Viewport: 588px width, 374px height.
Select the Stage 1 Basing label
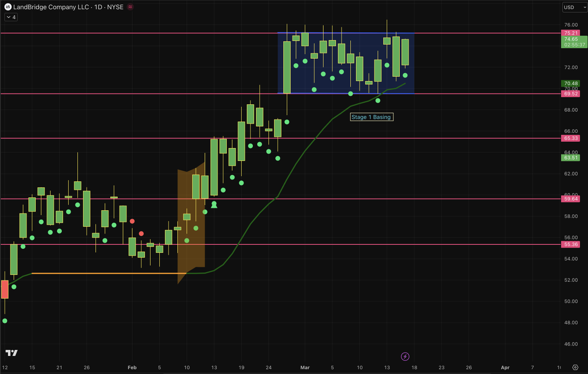pyautogui.click(x=371, y=117)
